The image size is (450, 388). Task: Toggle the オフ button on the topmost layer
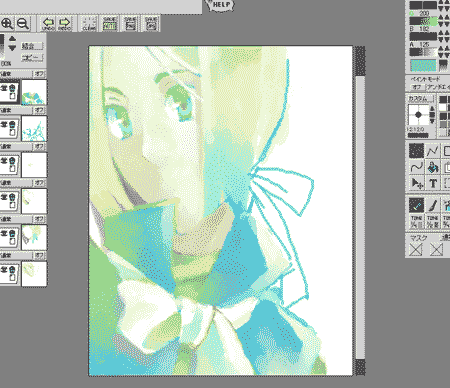[x=39, y=74]
